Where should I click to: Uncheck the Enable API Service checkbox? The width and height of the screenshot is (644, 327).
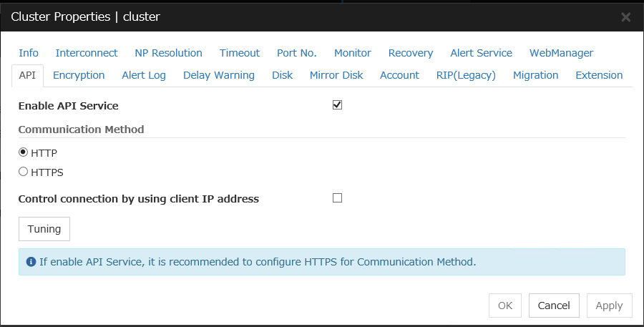[x=337, y=105]
